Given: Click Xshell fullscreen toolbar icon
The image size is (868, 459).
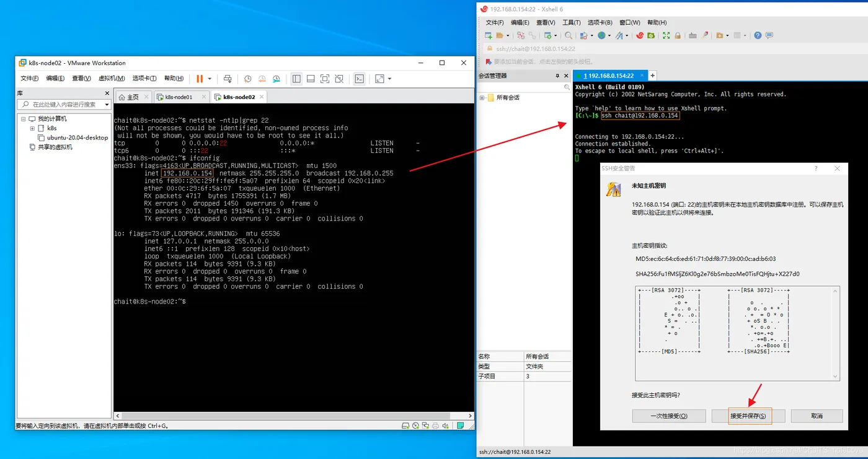Looking at the screenshot, I should (666, 35).
